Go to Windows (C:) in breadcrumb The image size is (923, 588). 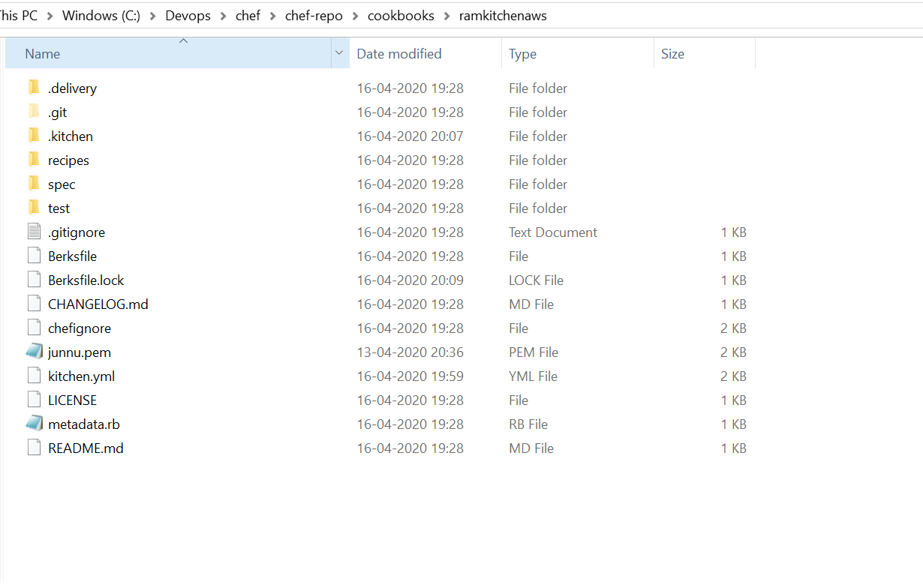tap(101, 15)
